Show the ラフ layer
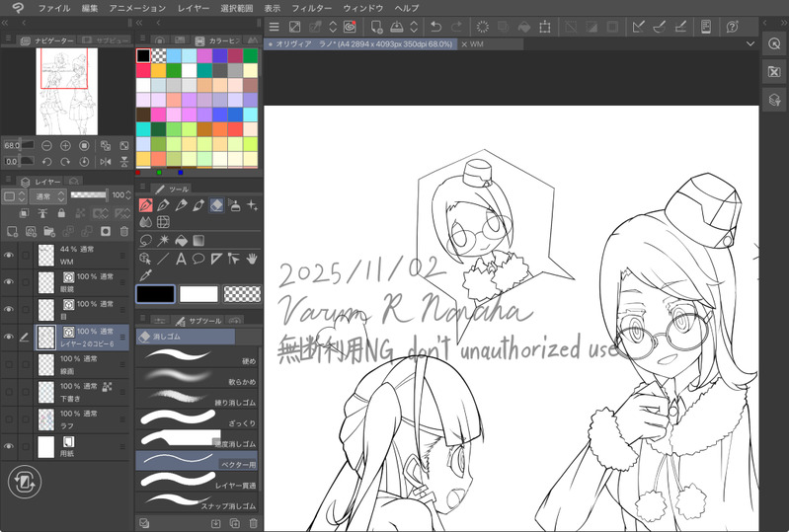Screen dimensions: 789x532 point(9,418)
